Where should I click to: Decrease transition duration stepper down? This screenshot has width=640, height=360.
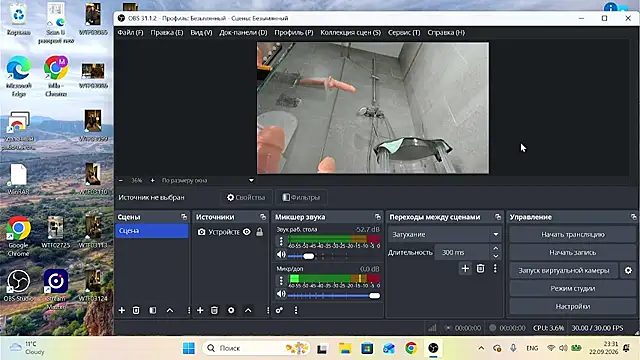click(x=496, y=256)
